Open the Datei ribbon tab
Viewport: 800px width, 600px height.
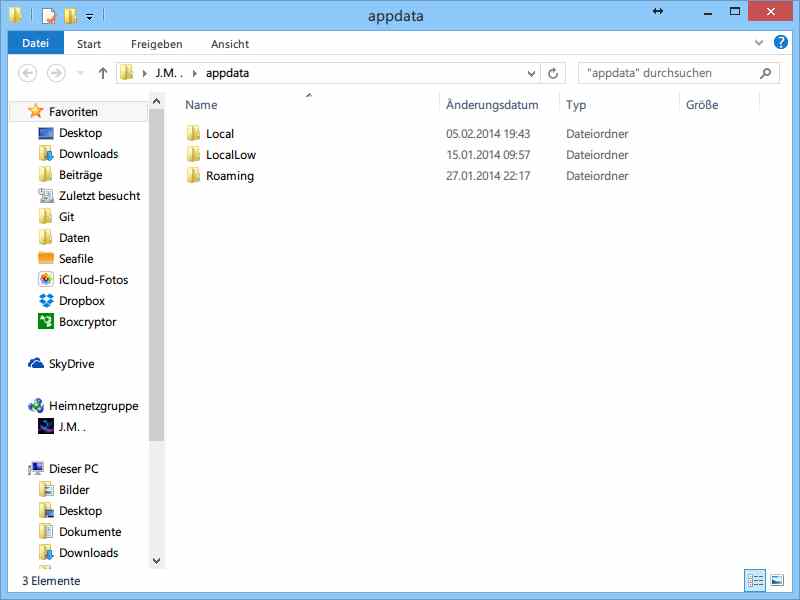(36, 43)
